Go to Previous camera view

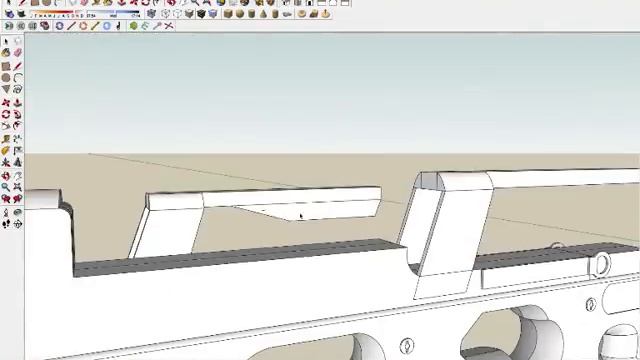(6, 199)
